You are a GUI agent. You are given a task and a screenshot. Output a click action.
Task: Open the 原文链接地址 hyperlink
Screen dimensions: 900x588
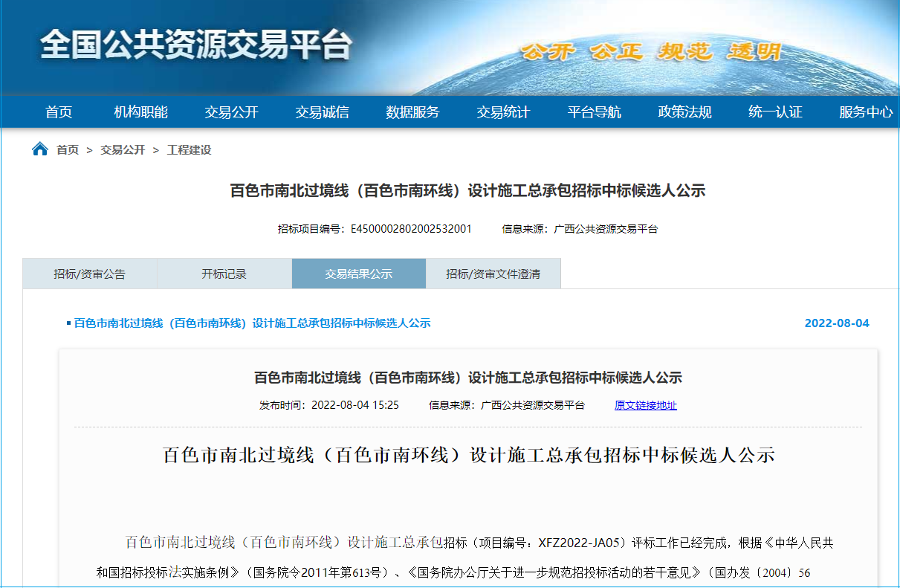[x=645, y=405]
